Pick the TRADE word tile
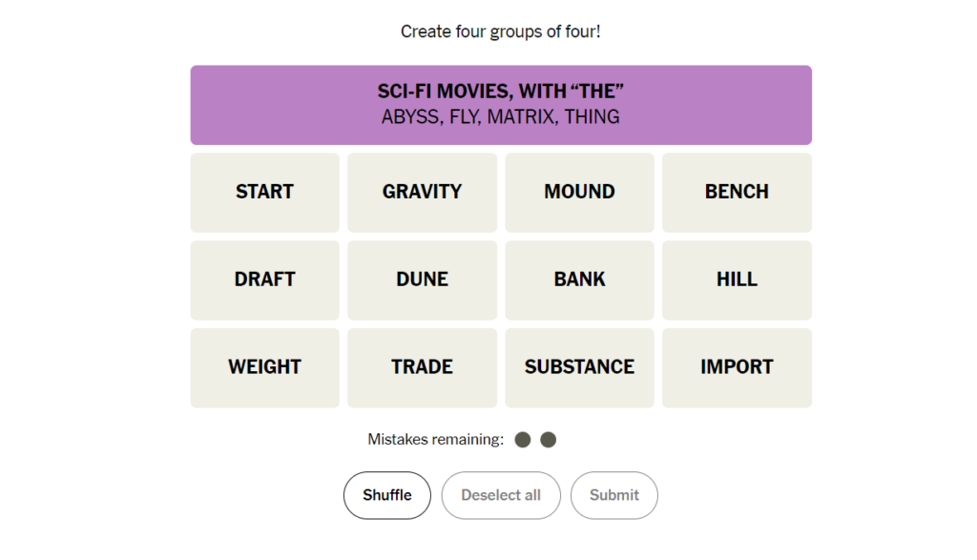Screen dimensions: 977x560 [x=422, y=368]
